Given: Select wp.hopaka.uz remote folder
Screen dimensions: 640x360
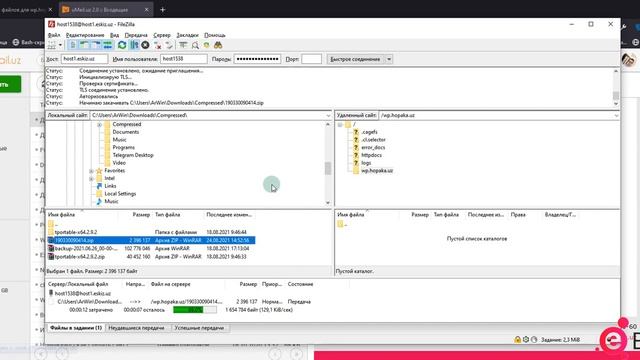Looking at the screenshot, I should [377, 171].
